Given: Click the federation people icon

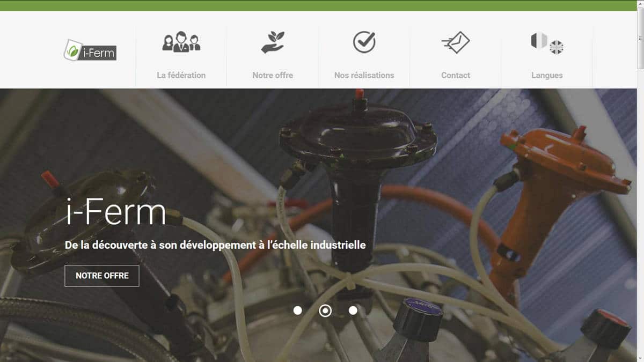Looking at the screenshot, I should pos(181,42).
